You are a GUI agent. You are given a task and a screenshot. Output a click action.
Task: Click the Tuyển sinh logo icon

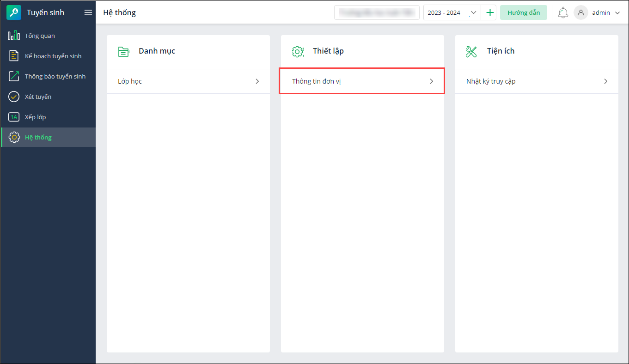[x=14, y=12]
